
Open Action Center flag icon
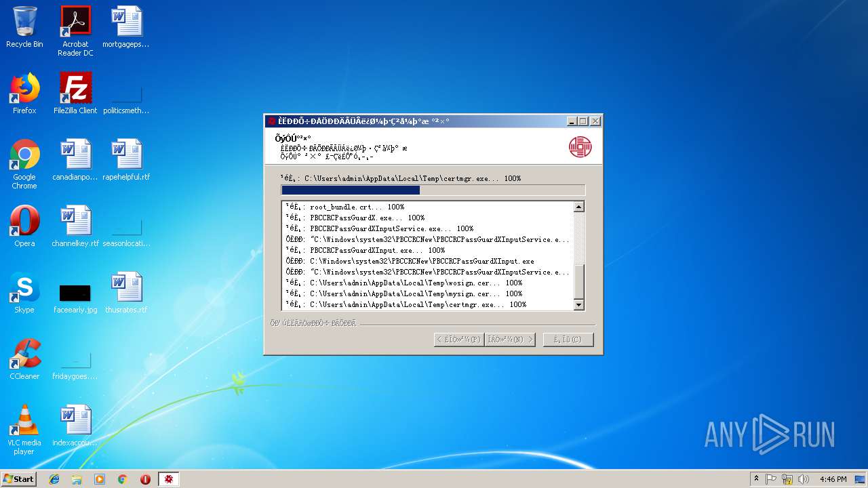point(772,479)
